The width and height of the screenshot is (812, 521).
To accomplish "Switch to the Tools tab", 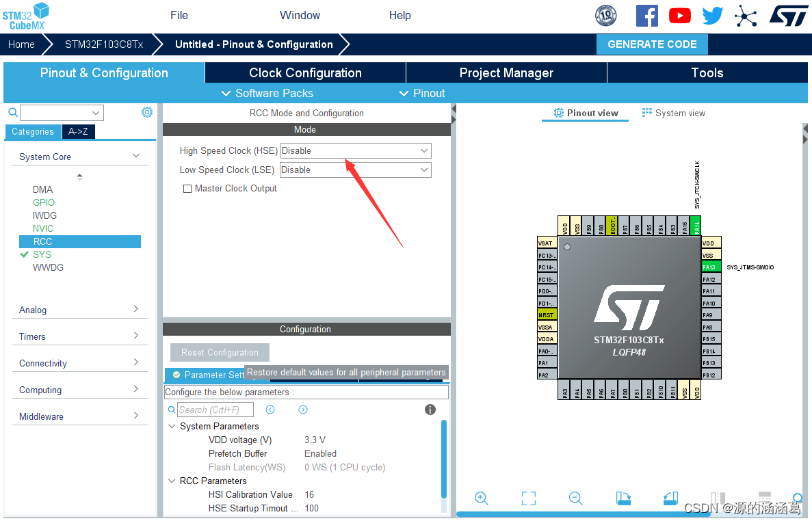I will tap(707, 72).
